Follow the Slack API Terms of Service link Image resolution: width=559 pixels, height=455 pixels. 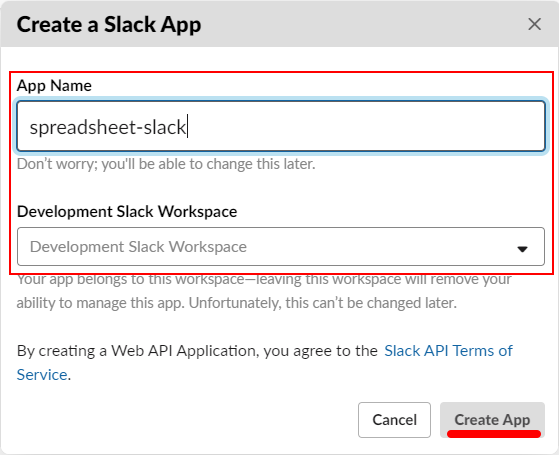click(x=448, y=351)
